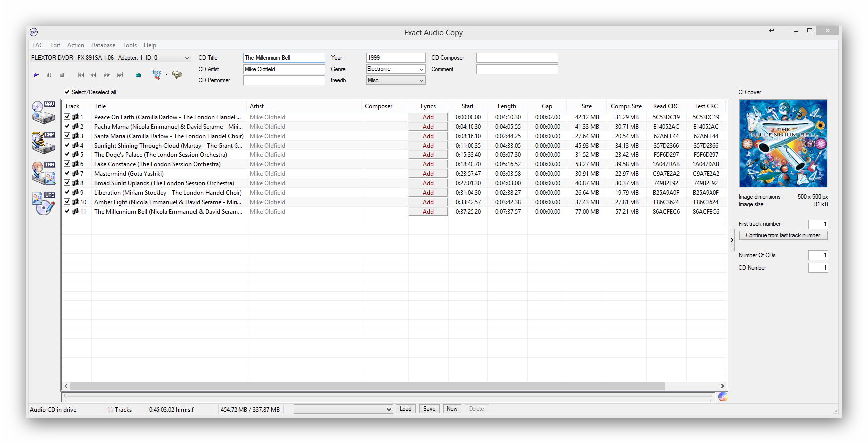Skip to next track with the end icon
The image size is (868, 444).
[x=120, y=75]
